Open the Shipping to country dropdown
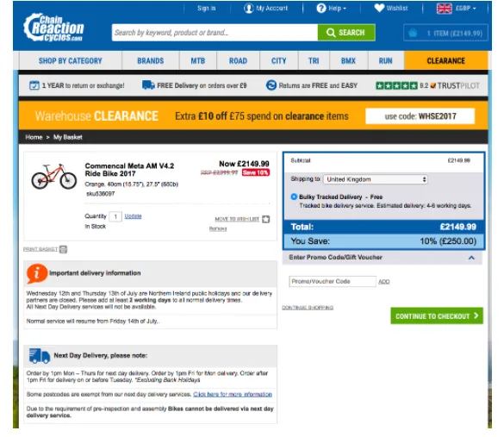 (376, 179)
